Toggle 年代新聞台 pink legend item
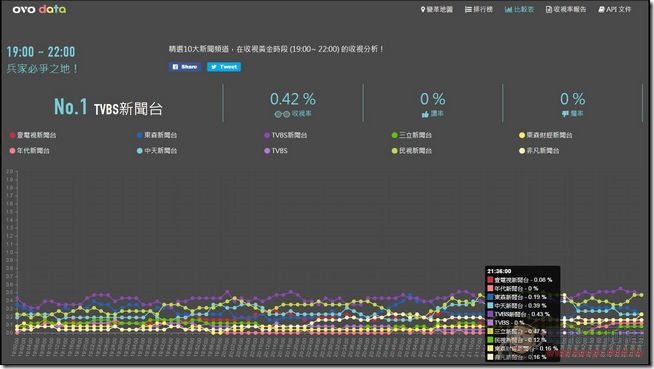Image resolution: width=654 pixels, height=369 pixels. click(x=30, y=151)
